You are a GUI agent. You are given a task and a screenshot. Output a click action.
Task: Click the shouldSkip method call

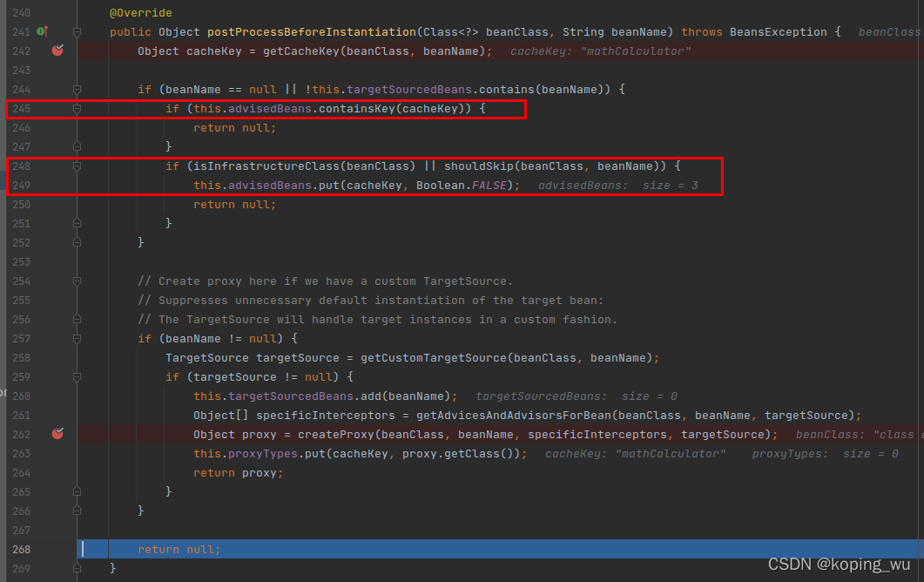coord(478,166)
